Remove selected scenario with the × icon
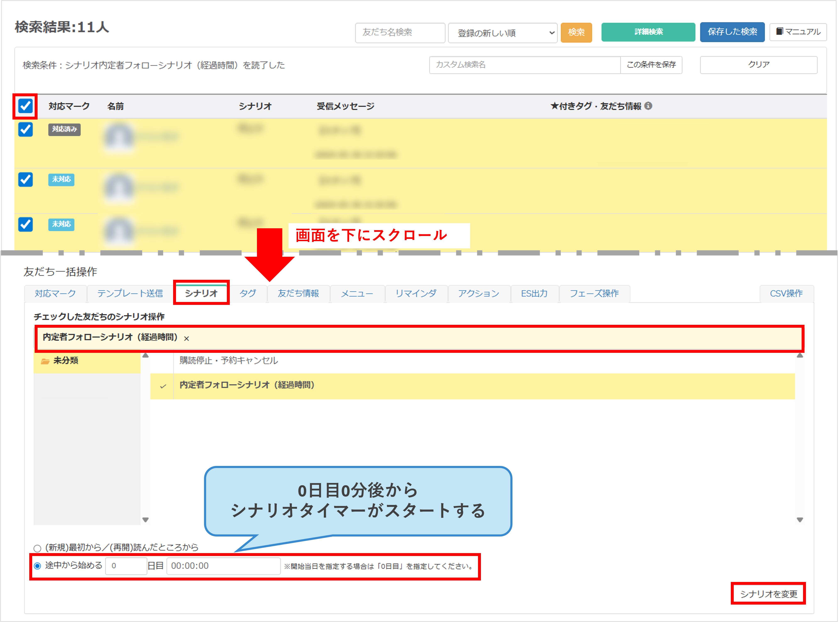 186,338
